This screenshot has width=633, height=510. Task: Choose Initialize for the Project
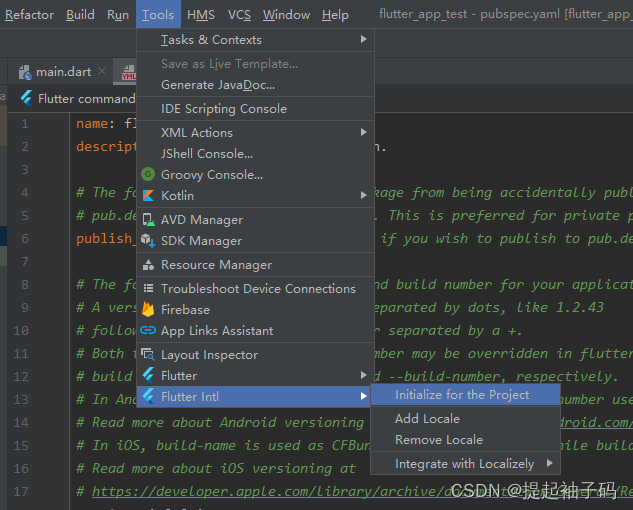[x=465, y=395]
